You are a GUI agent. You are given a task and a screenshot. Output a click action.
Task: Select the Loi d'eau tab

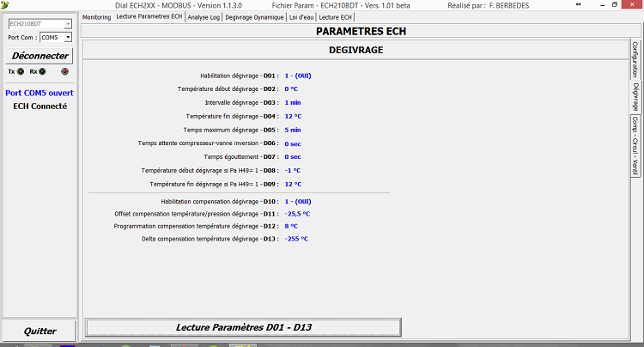point(301,16)
